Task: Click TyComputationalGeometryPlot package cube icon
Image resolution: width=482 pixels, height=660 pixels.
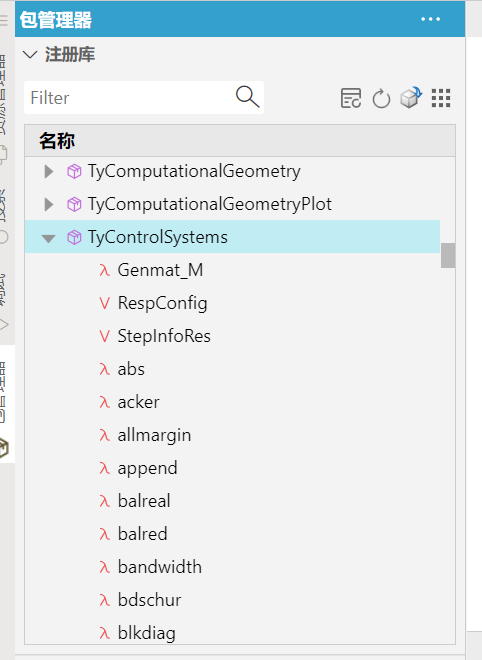Action: [x=74, y=204]
